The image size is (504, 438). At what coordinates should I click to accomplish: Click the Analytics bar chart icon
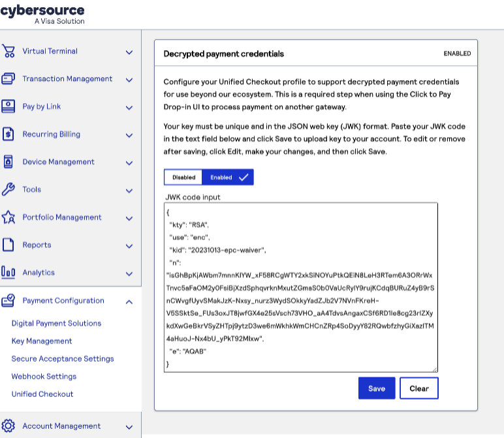(8, 273)
